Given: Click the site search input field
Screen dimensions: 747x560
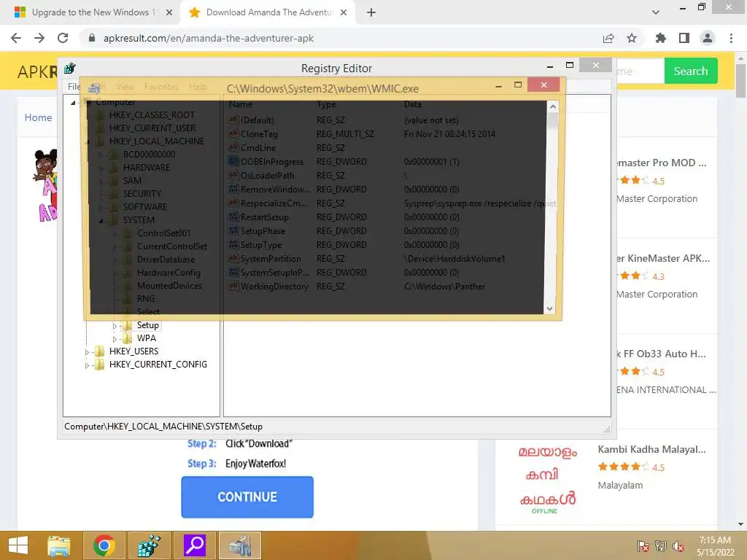Looking at the screenshot, I should point(640,71).
